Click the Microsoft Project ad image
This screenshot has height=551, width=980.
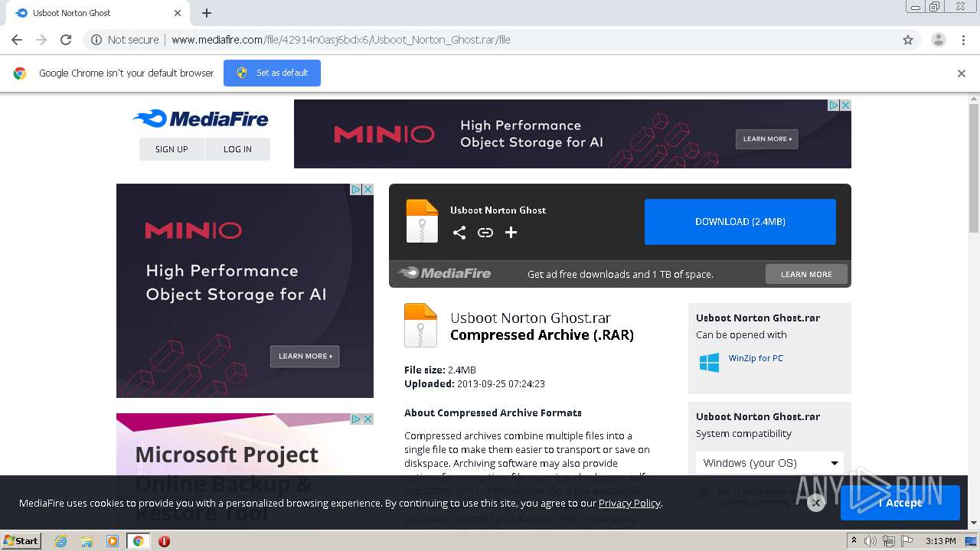click(245, 471)
